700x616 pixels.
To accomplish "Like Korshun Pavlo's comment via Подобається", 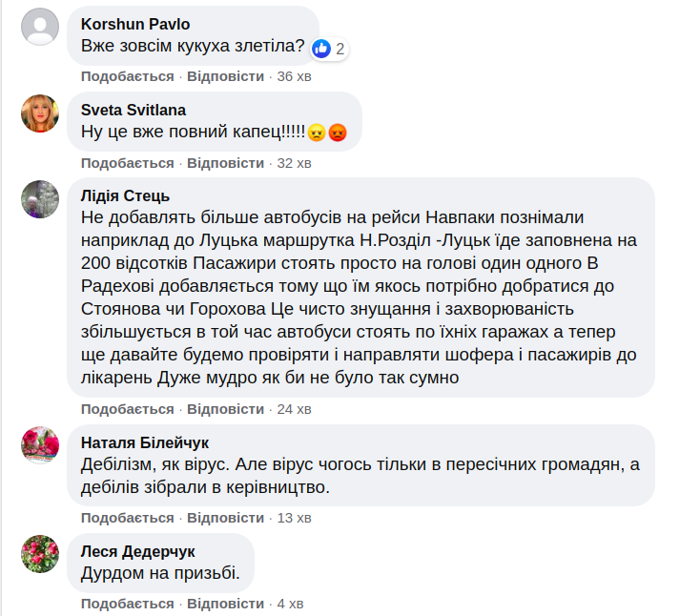I will (x=127, y=76).
